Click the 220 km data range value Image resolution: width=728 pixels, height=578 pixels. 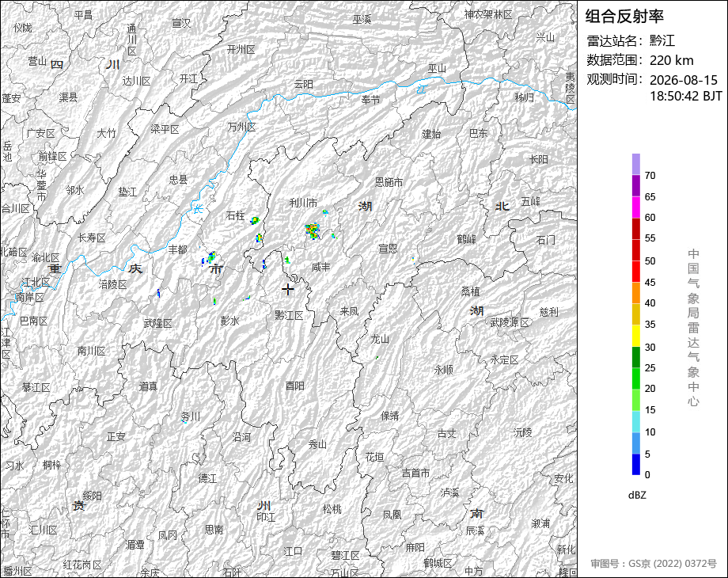pos(671,60)
